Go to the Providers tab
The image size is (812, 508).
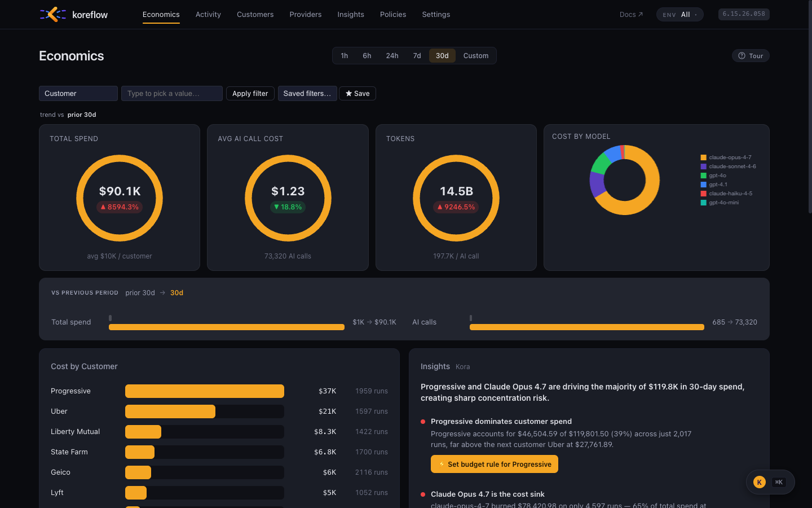pos(306,15)
